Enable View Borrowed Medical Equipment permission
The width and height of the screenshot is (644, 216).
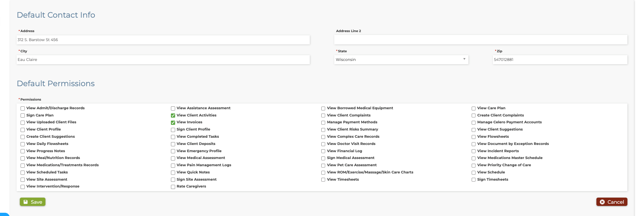[323, 109]
